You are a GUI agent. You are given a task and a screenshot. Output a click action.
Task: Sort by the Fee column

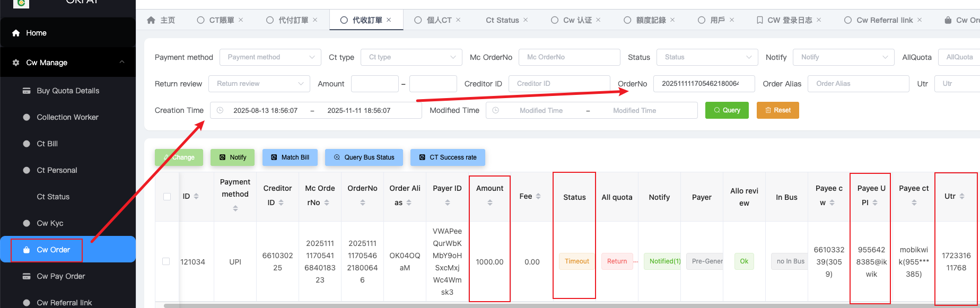(538, 196)
